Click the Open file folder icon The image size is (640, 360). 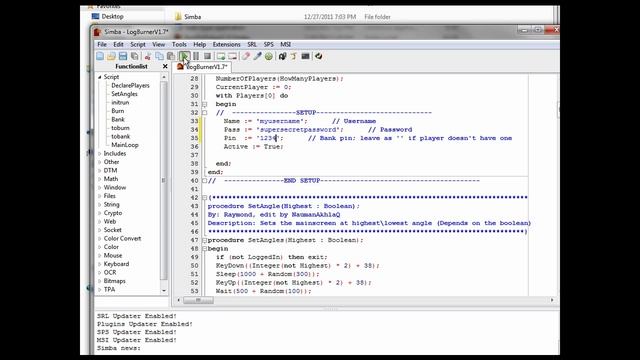click(111, 56)
